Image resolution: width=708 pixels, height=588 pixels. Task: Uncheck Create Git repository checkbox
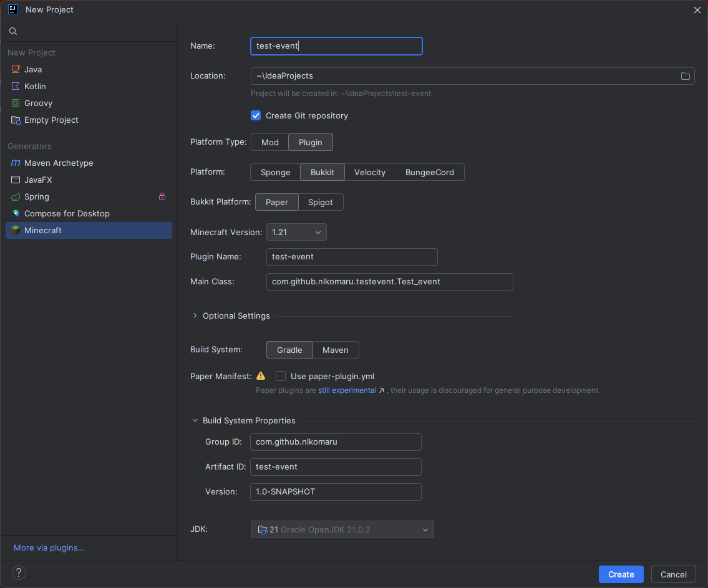(x=256, y=115)
